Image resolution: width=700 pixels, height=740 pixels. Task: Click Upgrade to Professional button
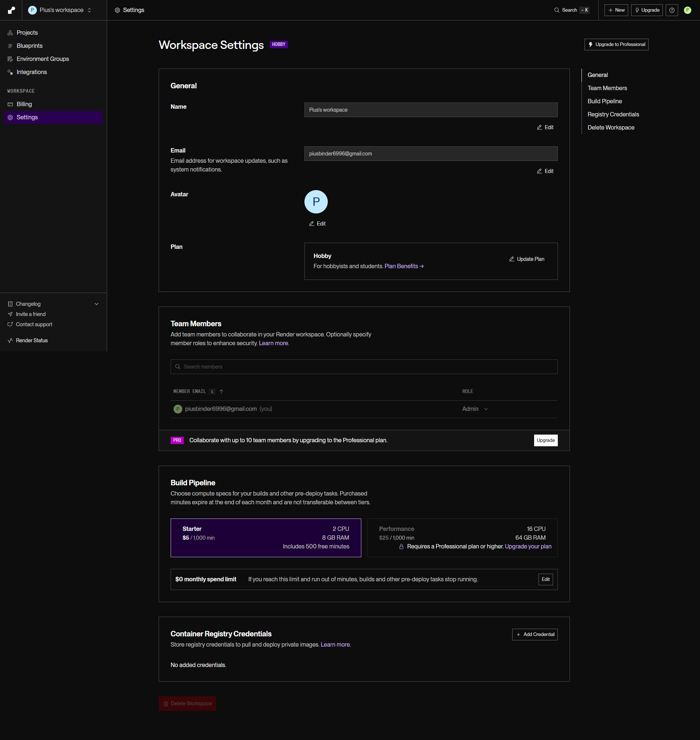coord(616,45)
